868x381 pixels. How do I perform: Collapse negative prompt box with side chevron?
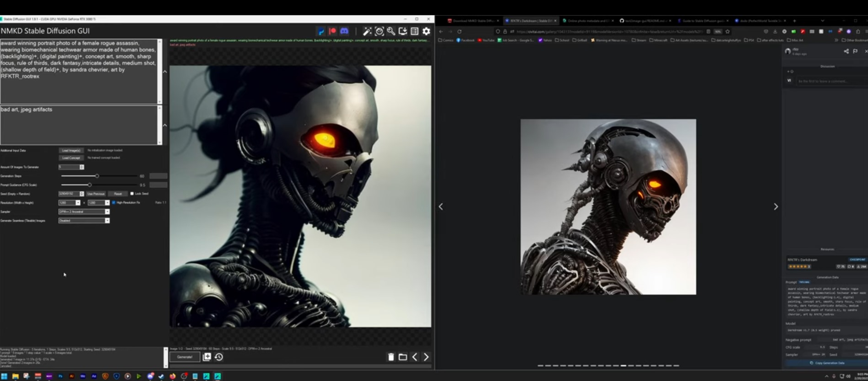[x=165, y=125]
